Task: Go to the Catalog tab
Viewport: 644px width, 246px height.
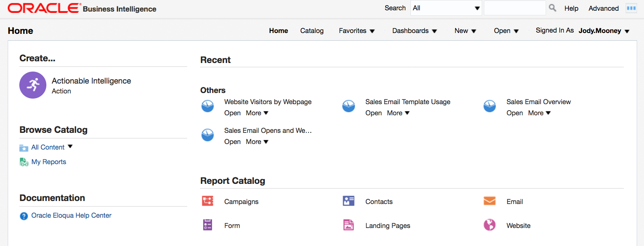Action: (312, 31)
